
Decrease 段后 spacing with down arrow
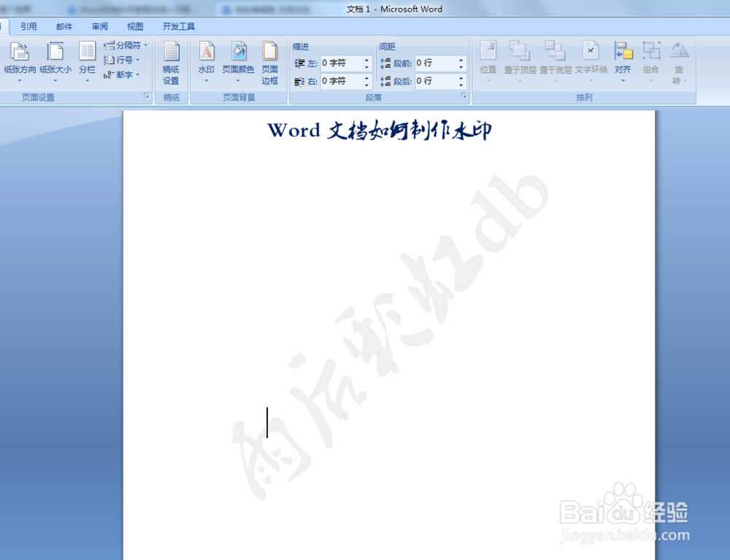(x=461, y=85)
